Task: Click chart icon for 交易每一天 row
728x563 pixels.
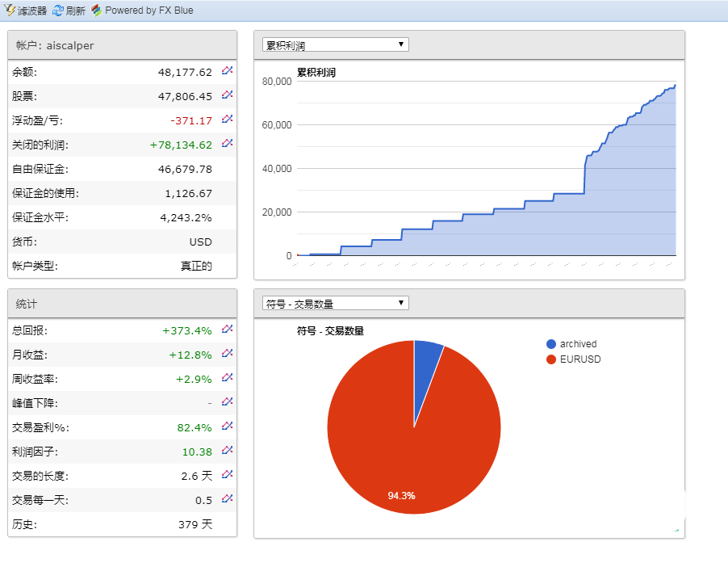Action: click(x=227, y=498)
